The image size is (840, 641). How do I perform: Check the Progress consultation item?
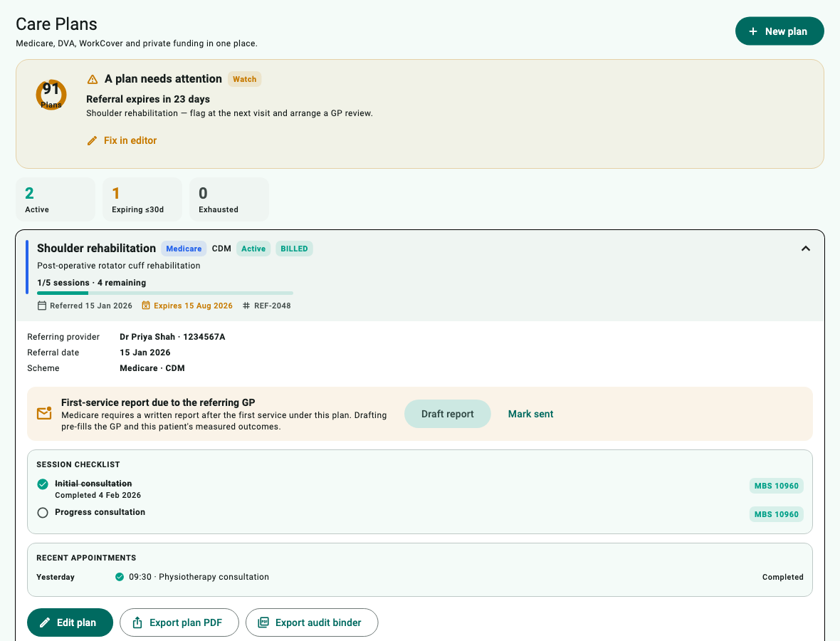pyautogui.click(x=43, y=513)
